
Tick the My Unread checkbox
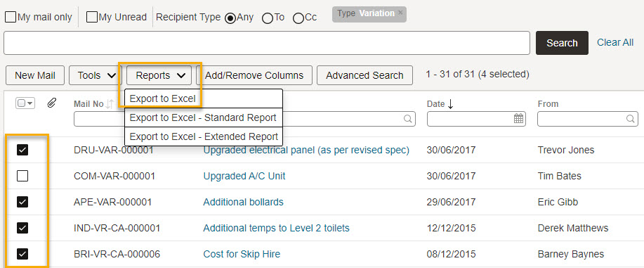coord(92,18)
